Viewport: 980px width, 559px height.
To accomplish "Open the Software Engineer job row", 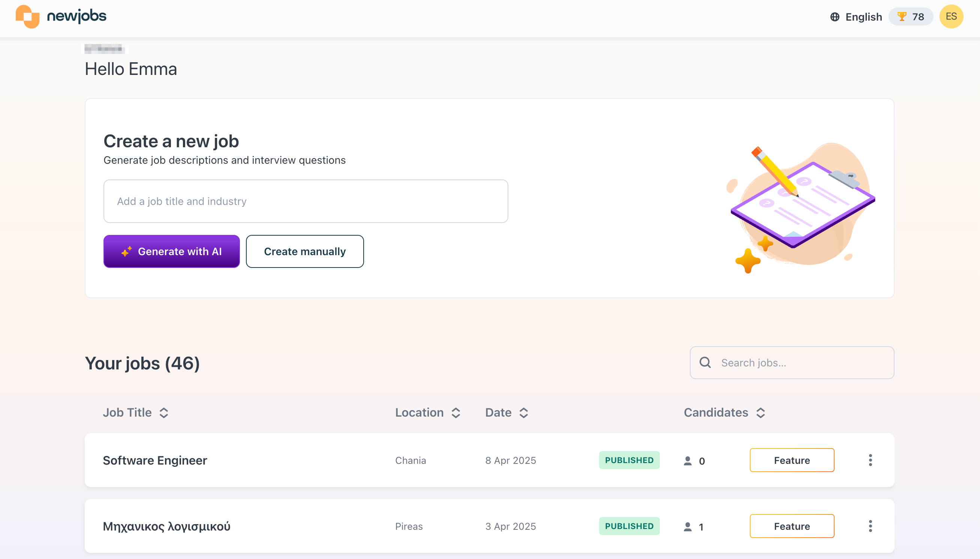I will (x=155, y=460).
